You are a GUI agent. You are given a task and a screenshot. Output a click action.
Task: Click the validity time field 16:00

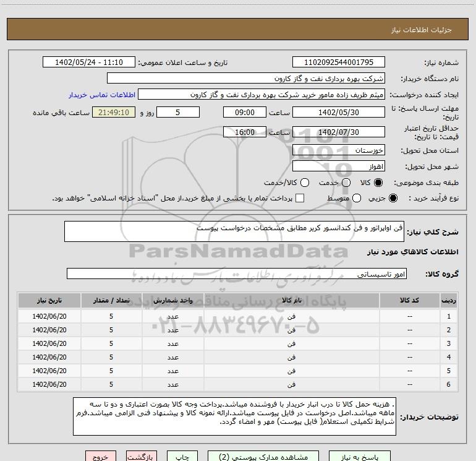245,132
